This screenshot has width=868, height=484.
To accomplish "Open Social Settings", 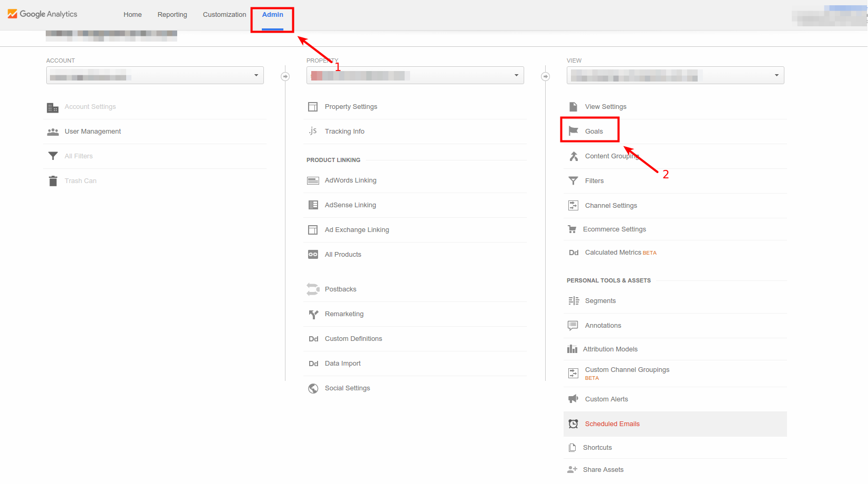I will [348, 388].
